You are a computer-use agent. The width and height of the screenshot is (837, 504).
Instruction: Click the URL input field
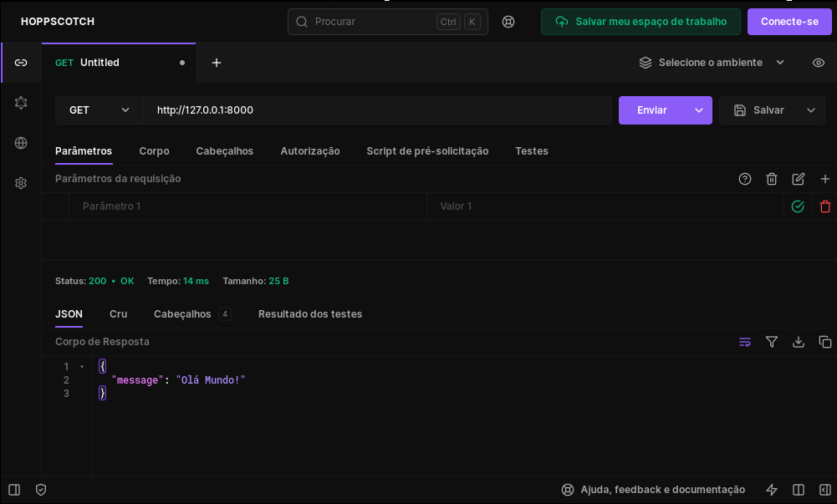[376, 110]
